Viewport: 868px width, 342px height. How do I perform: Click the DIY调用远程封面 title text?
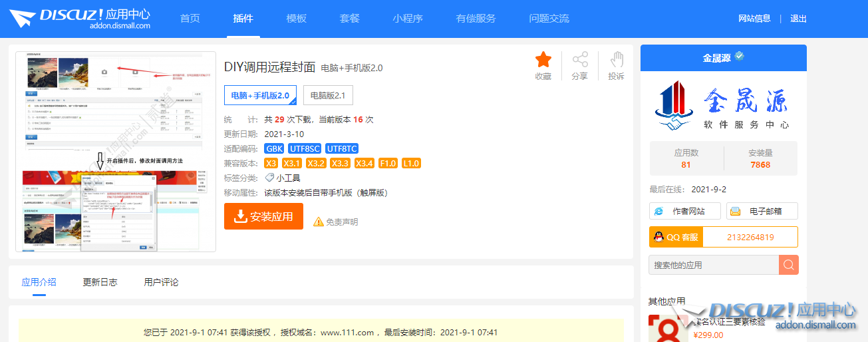pos(269,67)
